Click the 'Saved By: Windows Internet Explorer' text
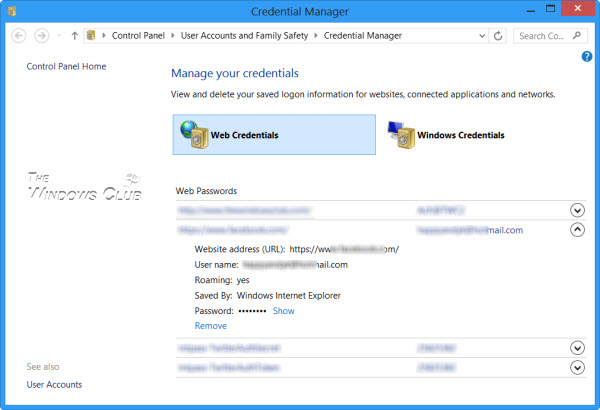600x410 pixels. tap(267, 296)
